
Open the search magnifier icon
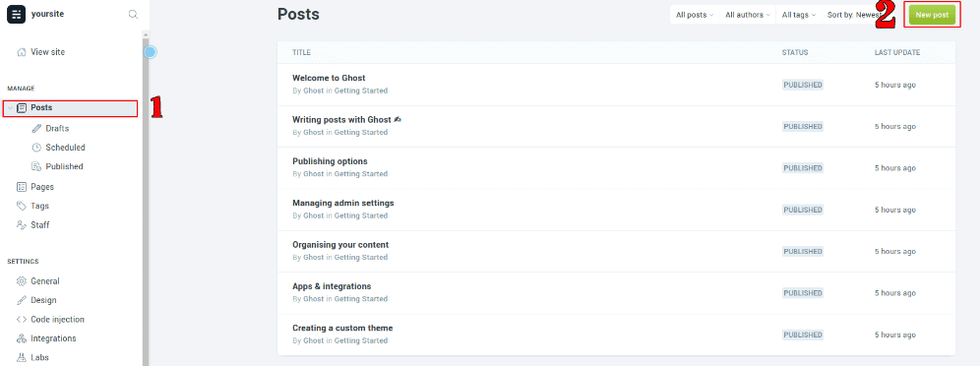(x=133, y=14)
